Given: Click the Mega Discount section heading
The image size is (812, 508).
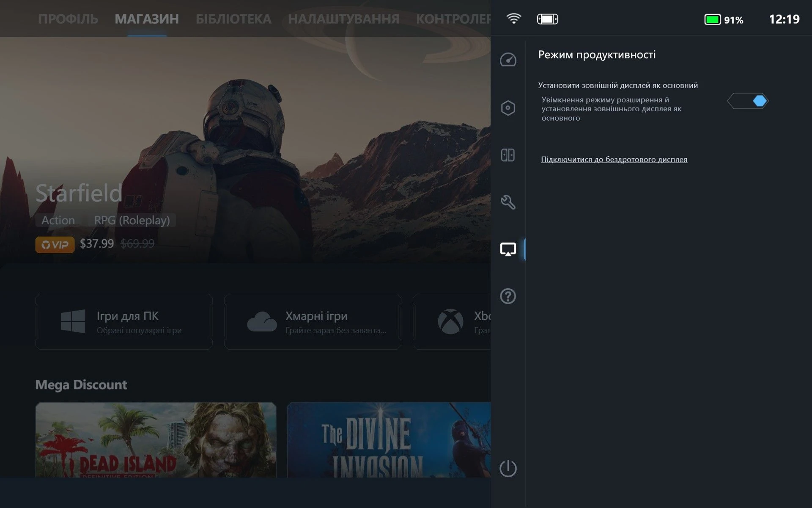Looking at the screenshot, I should (81, 384).
